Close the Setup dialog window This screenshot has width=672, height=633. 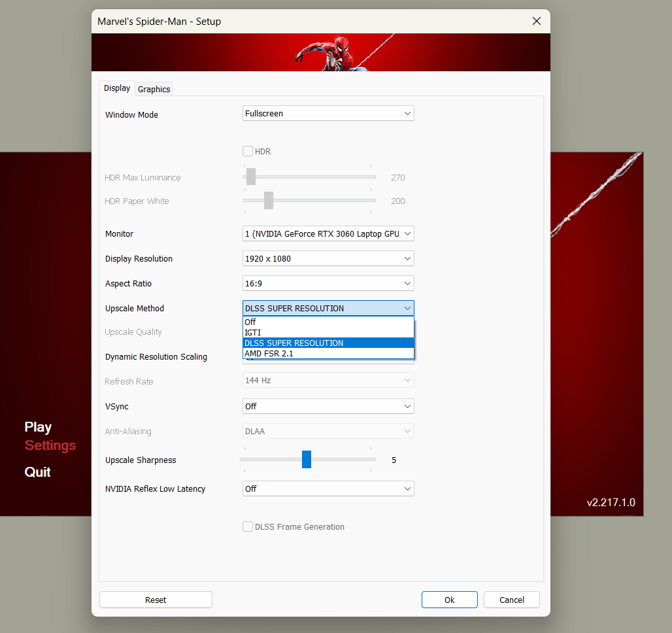(537, 21)
